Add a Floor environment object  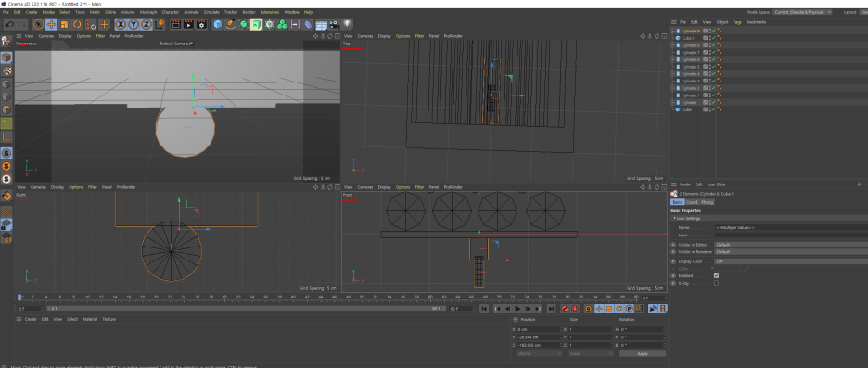coord(321,24)
